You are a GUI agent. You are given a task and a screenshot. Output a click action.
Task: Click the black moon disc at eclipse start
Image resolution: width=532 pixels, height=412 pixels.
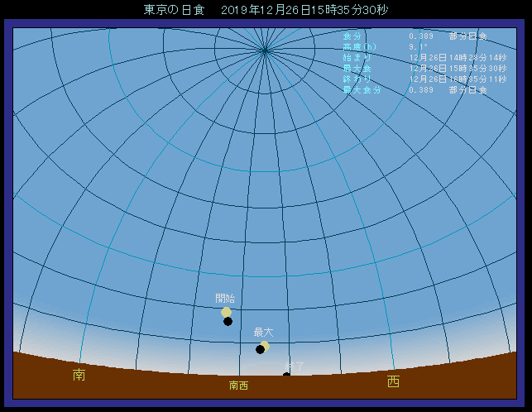pyautogui.click(x=228, y=321)
